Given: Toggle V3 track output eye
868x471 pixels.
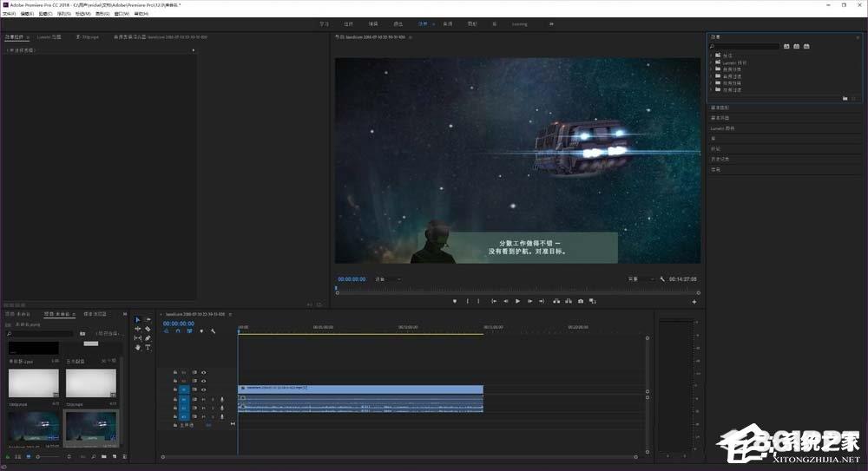Looking at the screenshot, I should [203, 372].
